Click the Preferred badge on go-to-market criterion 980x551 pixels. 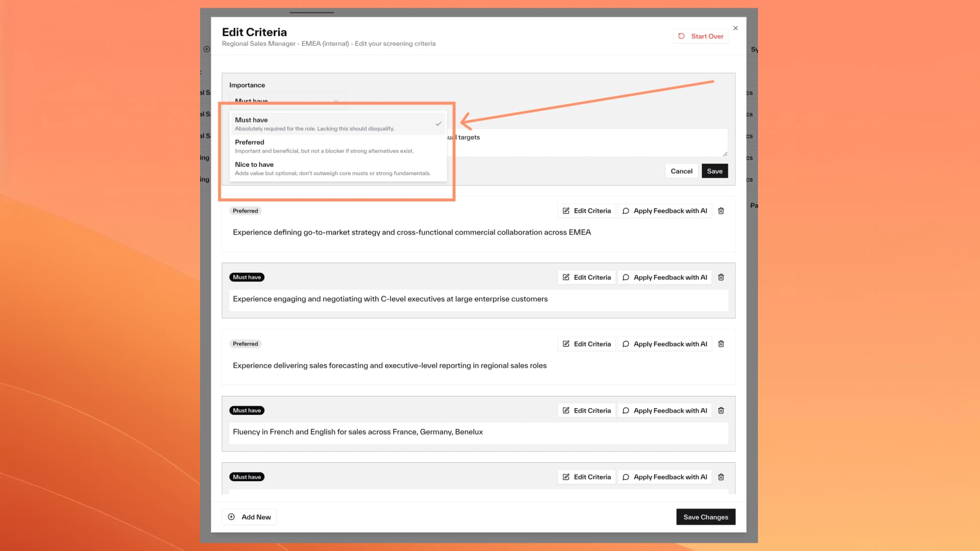(246, 211)
